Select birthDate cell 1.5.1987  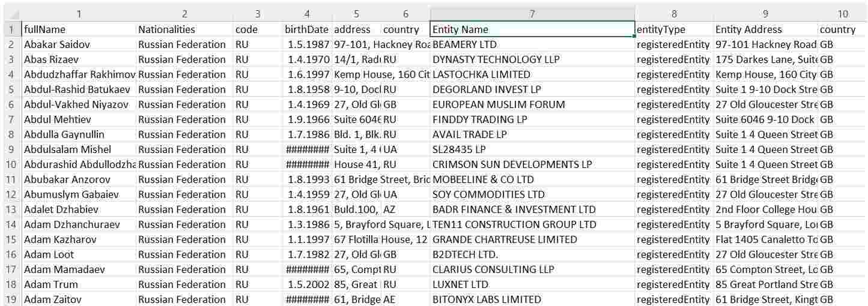coord(307,44)
